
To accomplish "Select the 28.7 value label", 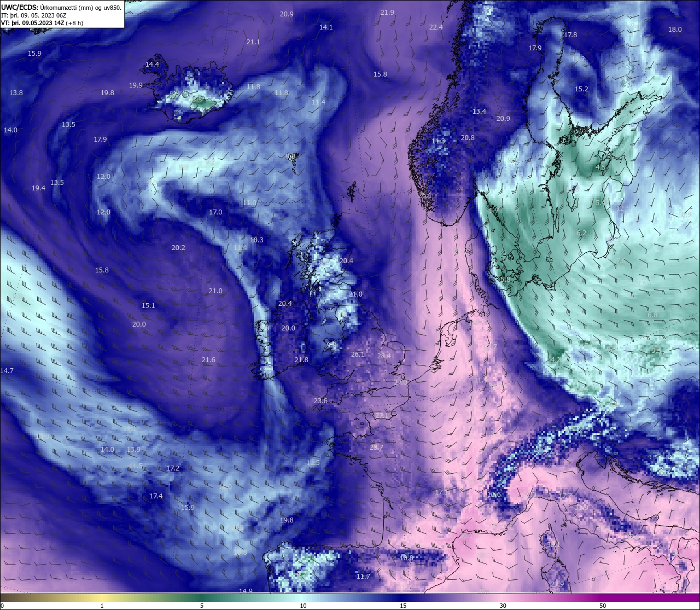I will point(376,447).
